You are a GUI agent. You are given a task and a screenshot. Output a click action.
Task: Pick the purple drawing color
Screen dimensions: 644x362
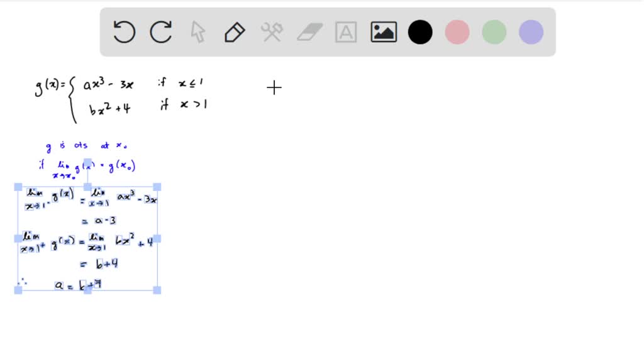point(530,31)
